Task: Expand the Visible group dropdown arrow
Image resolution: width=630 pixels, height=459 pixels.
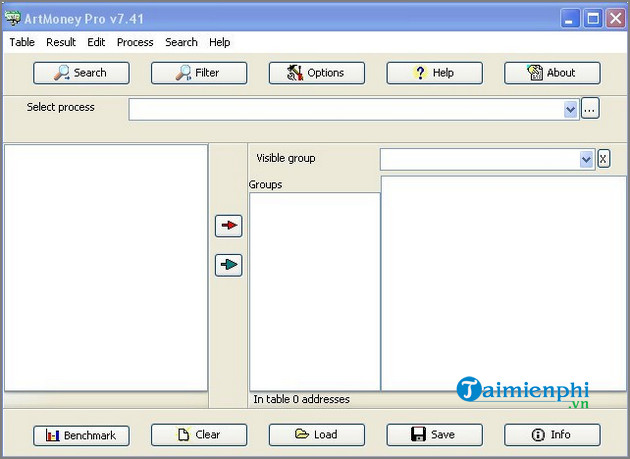Action: (586, 160)
